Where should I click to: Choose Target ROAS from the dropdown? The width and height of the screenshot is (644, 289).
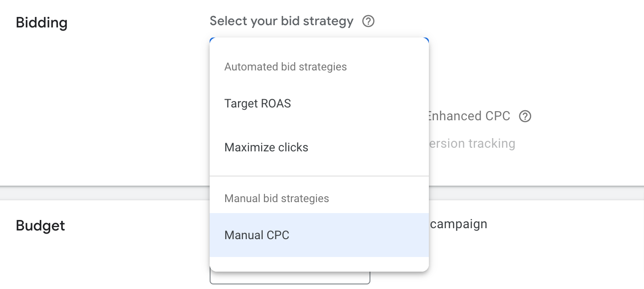[x=257, y=103]
